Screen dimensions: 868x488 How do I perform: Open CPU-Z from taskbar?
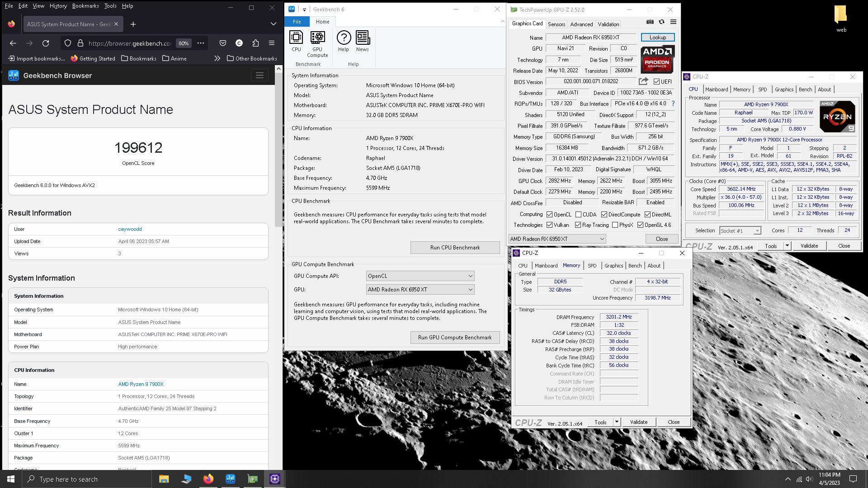[274, 479]
